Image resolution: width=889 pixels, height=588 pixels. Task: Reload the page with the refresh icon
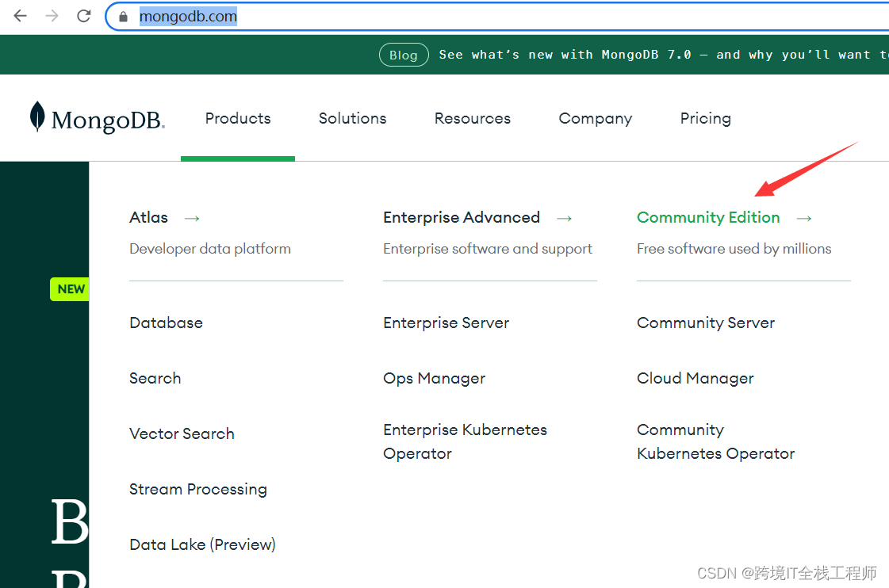(x=84, y=16)
